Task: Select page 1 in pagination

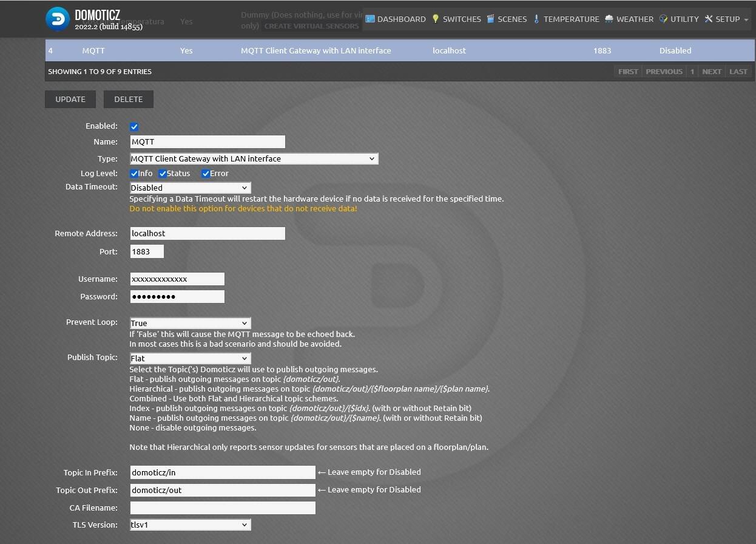Action: click(x=692, y=72)
